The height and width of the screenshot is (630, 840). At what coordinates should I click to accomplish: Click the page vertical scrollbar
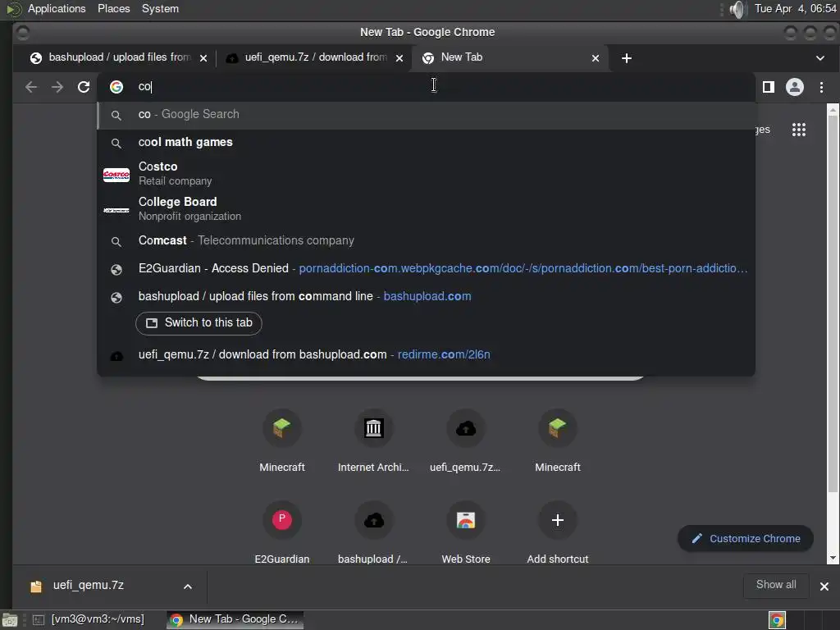(x=833, y=304)
